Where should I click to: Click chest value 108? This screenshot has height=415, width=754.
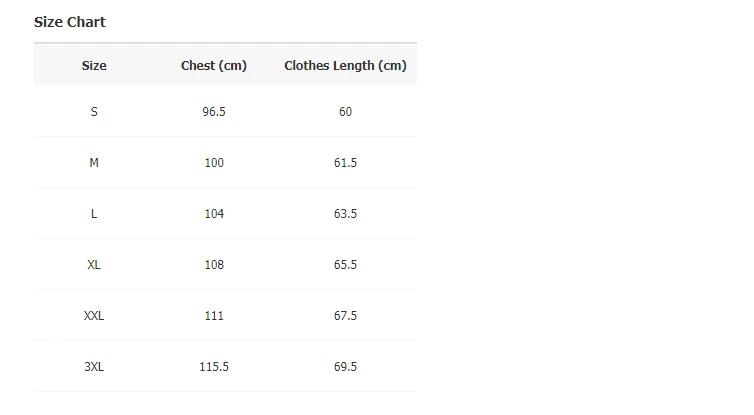(x=214, y=265)
